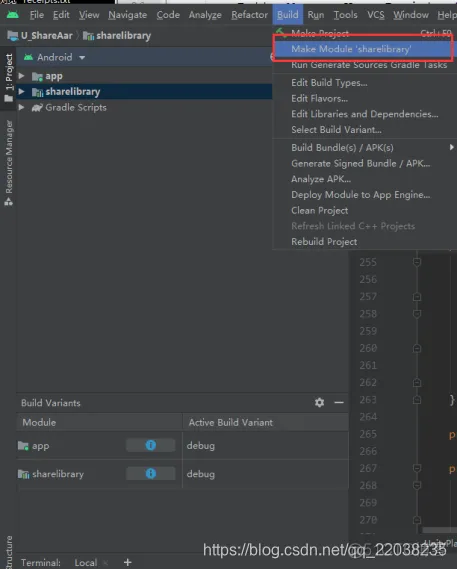Close the Local terminal tab
Screen dimensions: 457x569
coord(105,563)
